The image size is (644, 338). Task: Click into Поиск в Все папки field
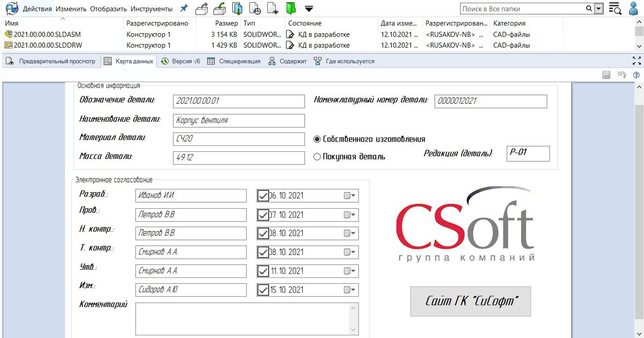(x=522, y=9)
